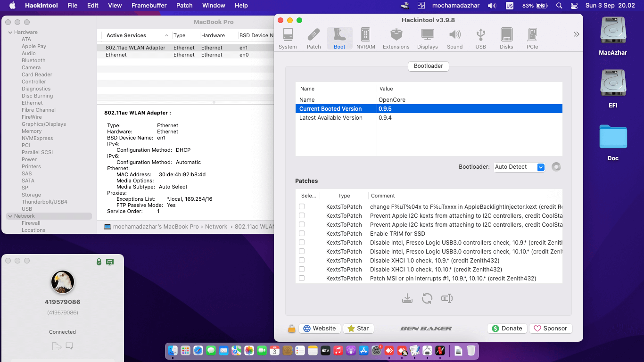The height and width of the screenshot is (362, 644).
Task: Open the EFI drive on desktop
Action: click(x=613, y=89)
